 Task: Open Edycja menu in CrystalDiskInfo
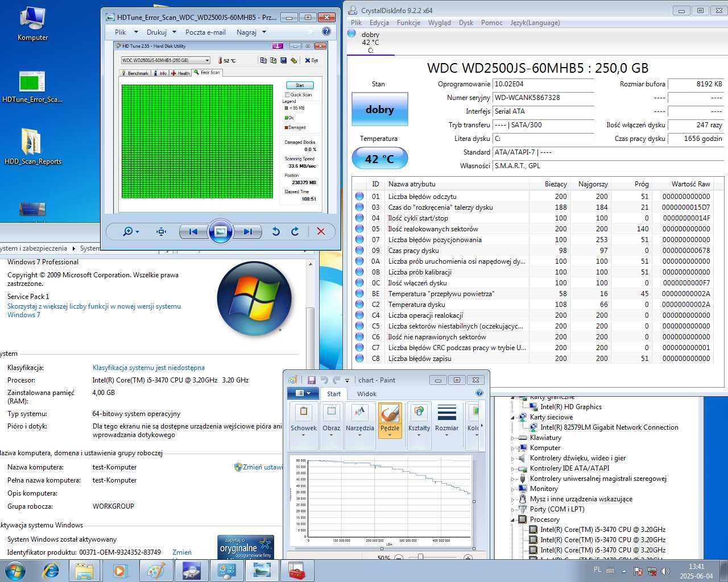pos(379,23)
